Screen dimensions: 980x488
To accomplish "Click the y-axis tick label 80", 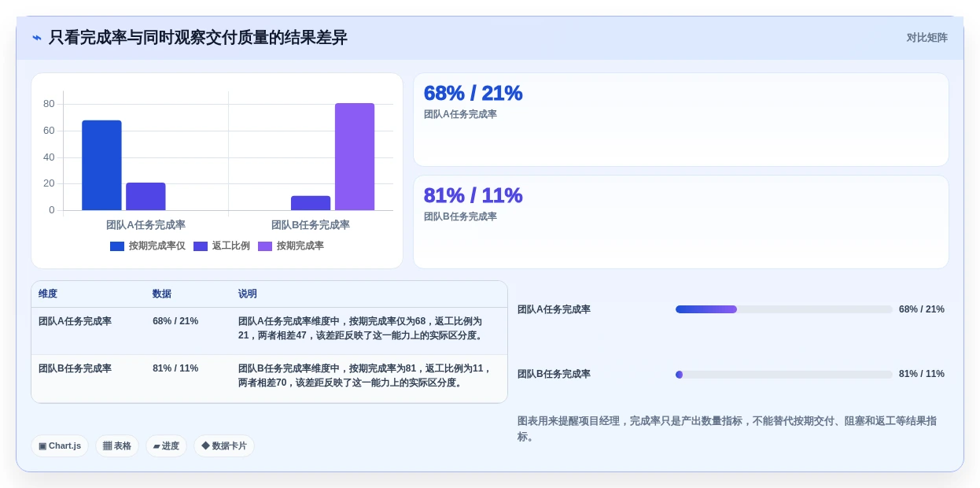I will [49, 104].
